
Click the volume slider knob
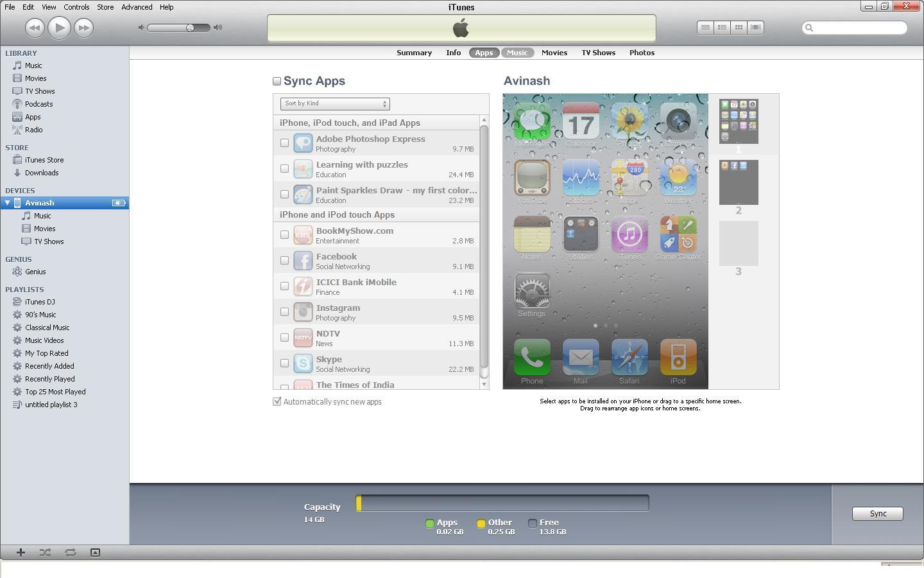coord(190,28)
